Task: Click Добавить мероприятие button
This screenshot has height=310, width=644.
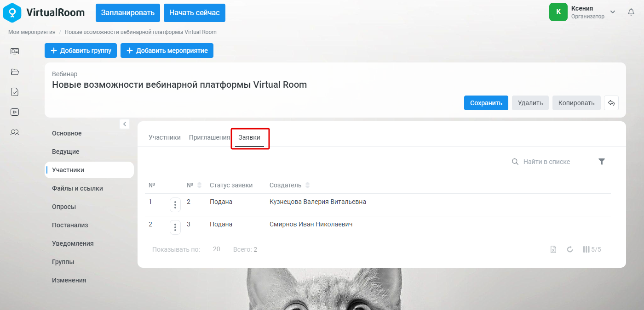Action: pyautogui.click(x=167, y=51)
